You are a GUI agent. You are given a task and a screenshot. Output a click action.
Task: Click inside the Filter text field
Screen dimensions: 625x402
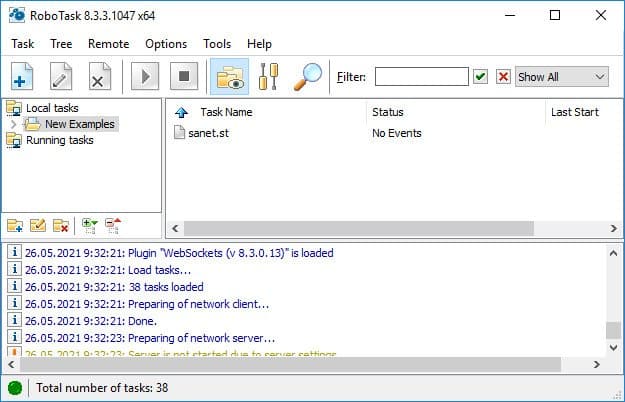[421, 77]
